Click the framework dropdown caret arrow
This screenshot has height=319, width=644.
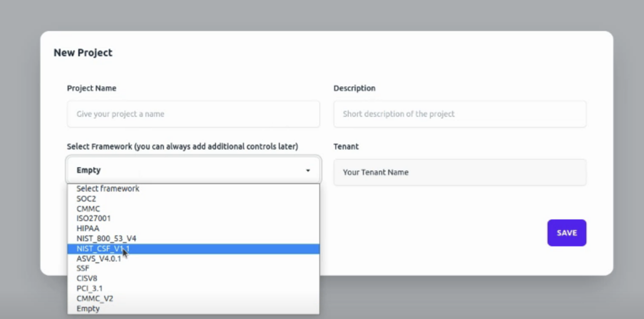pos(308,170)
